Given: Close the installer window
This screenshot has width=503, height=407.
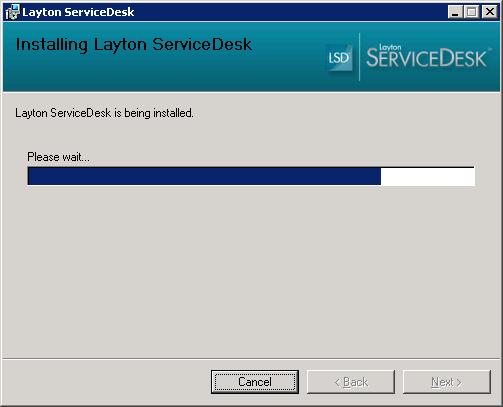Looking at the screenshot, I should coord(490,12).
